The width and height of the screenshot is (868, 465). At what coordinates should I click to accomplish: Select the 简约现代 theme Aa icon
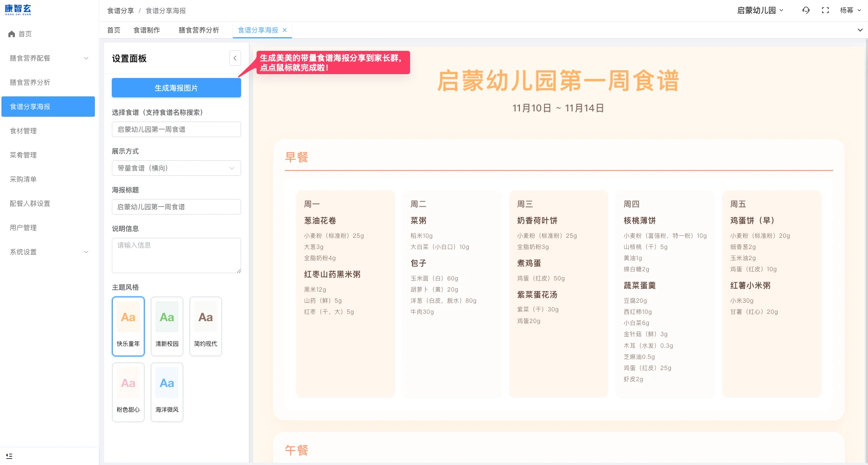(x=205, y=317)
